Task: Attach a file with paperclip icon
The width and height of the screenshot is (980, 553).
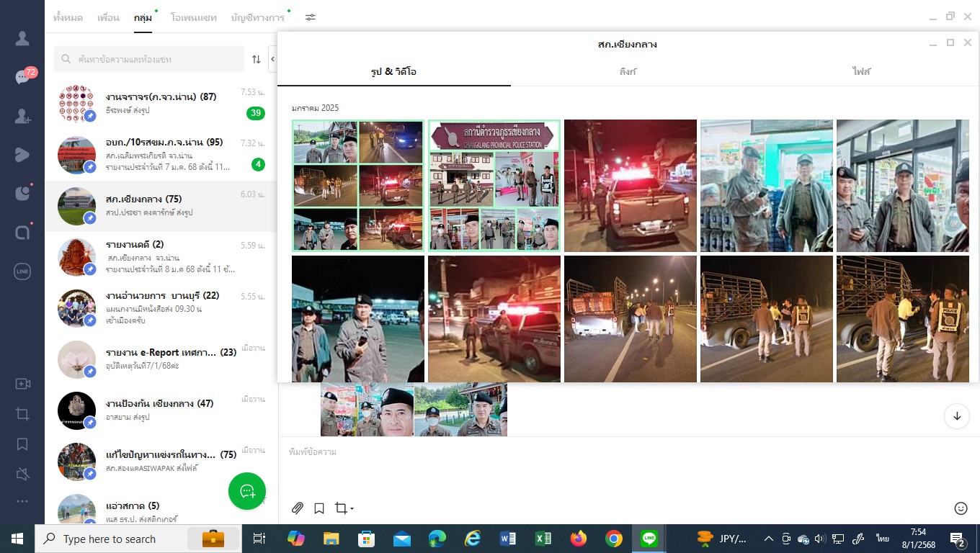Action: coord(298,508)
